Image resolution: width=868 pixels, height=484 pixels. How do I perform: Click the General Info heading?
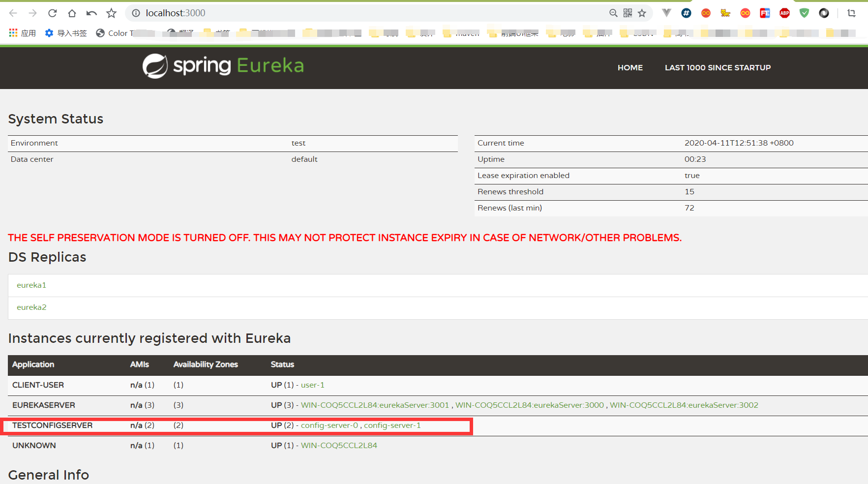(x=49, y=475)
